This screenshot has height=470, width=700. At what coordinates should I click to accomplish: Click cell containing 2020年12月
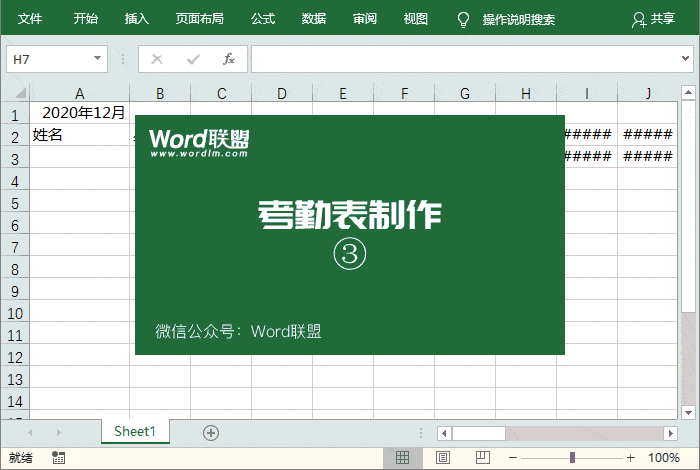(x=79, y=112)
